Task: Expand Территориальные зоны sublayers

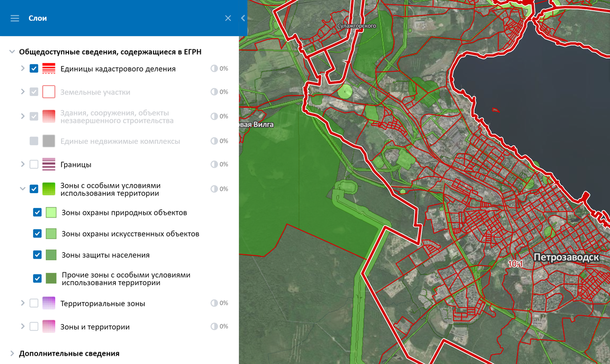Action: 22,302
